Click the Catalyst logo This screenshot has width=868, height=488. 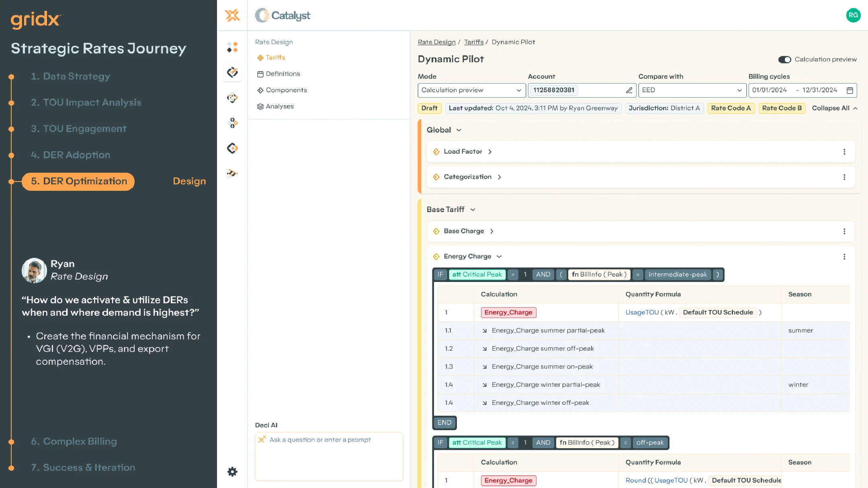[283, 15]
